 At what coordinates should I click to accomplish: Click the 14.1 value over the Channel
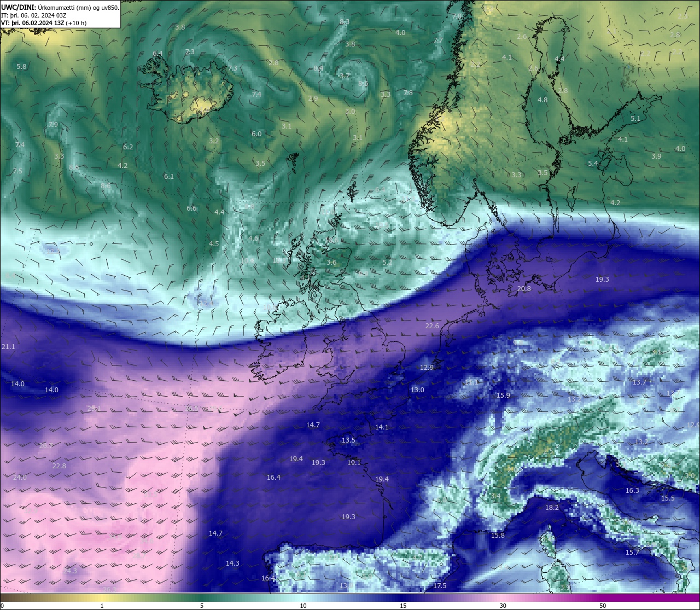click(x=382, y=427)
